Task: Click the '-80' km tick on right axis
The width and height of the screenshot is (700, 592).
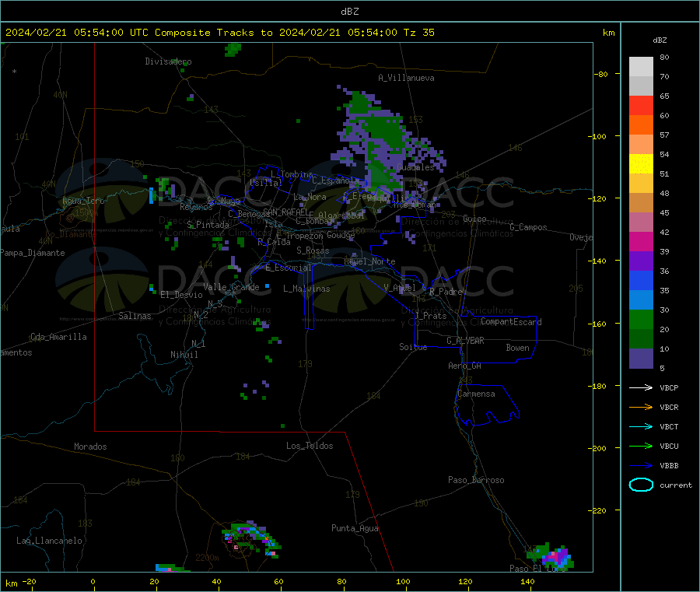Action: (602, 74)
